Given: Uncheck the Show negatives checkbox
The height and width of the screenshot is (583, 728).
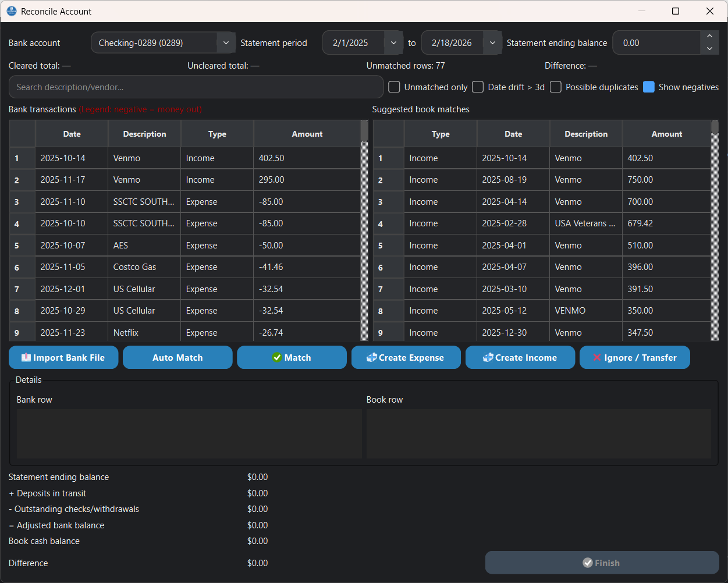Looking at the screenshot, I should (649, 87).
